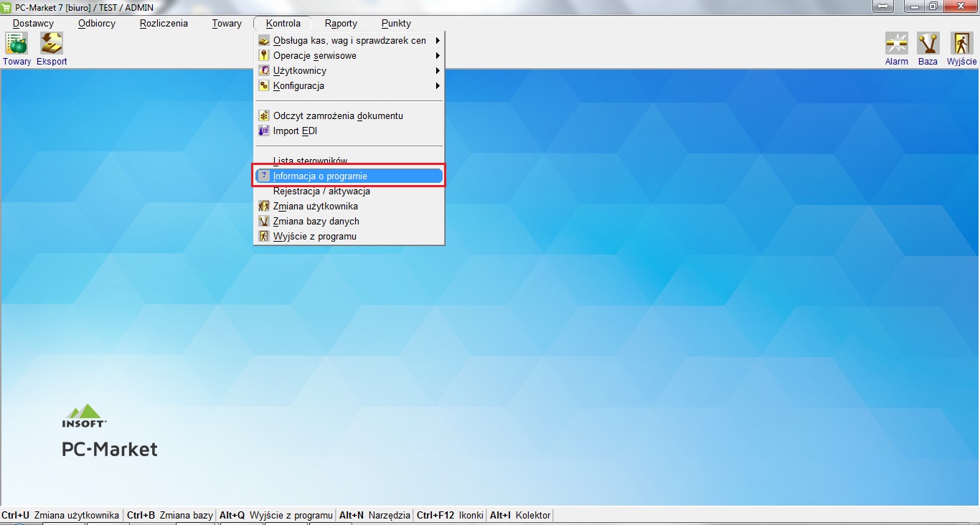
Task: Click the Eksport toolbar icon
Action: click(52, 44)
